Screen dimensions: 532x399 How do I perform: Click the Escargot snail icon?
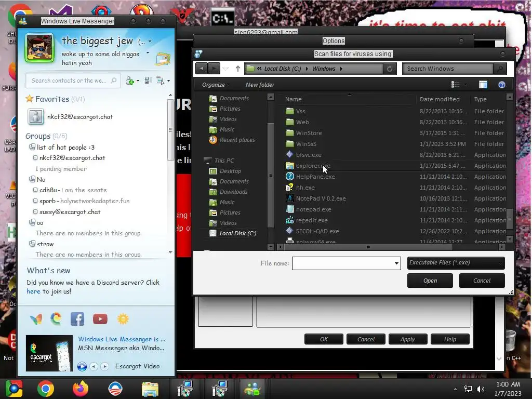click(x=56, y=319)
